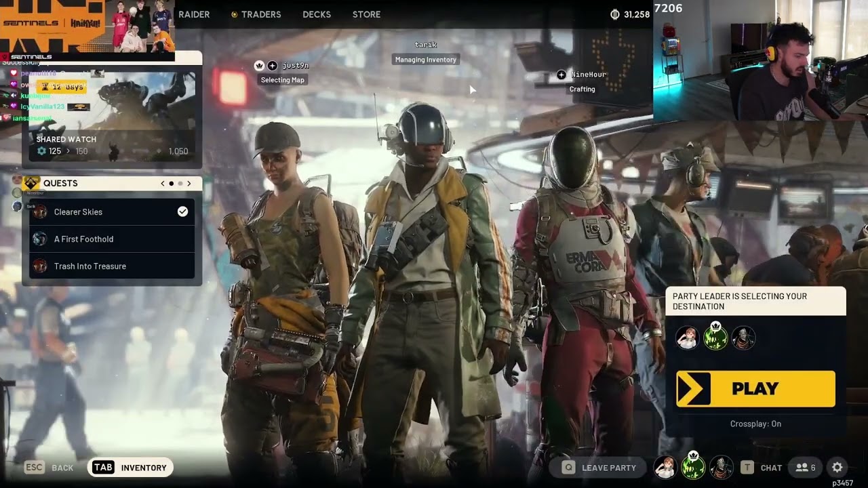Open the A First Foothold quest
868x488 pixels.
click(x=112, y=239)
